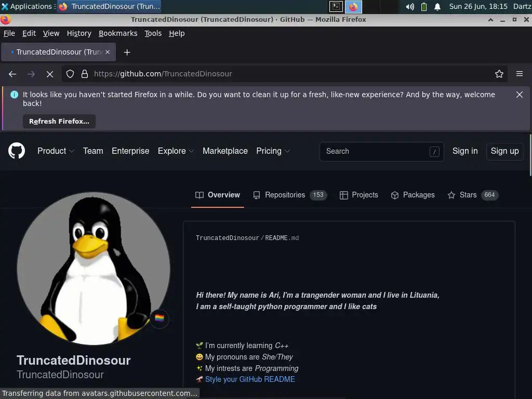
Task: Open the Style your GitHub README link
Action: pyautogui.click(x=250, y=379)
